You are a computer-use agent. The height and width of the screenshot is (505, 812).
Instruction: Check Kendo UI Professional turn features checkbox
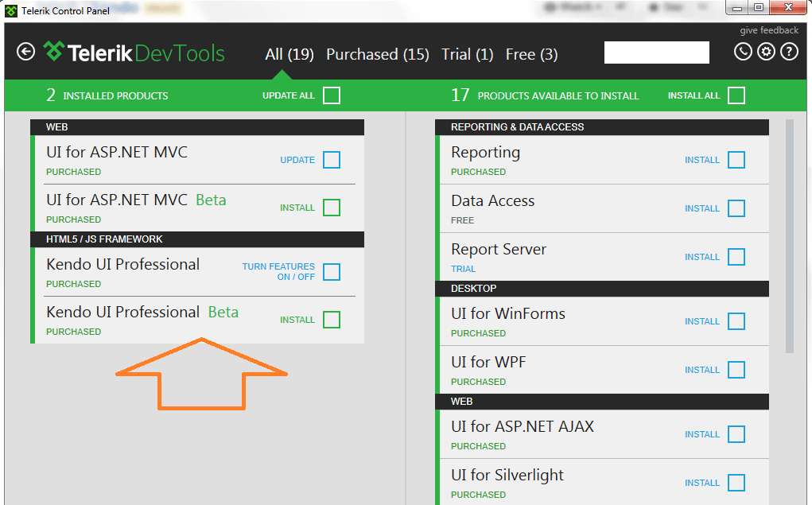coord(332,272)
